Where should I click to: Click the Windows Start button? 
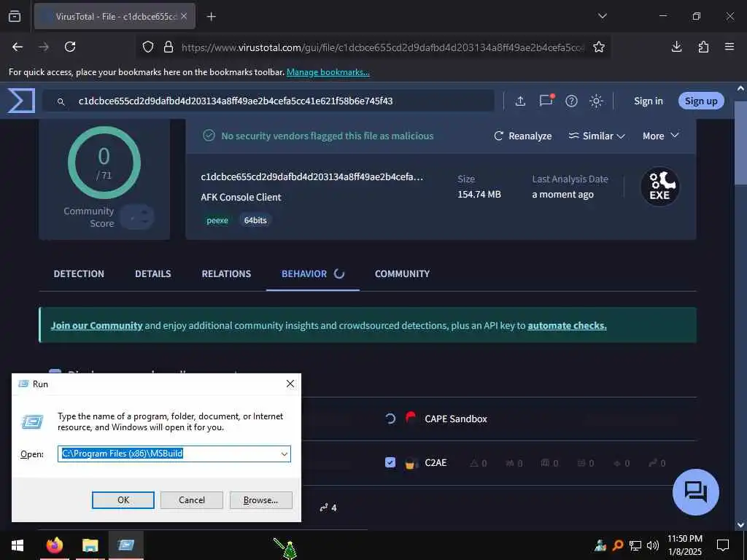18,545
